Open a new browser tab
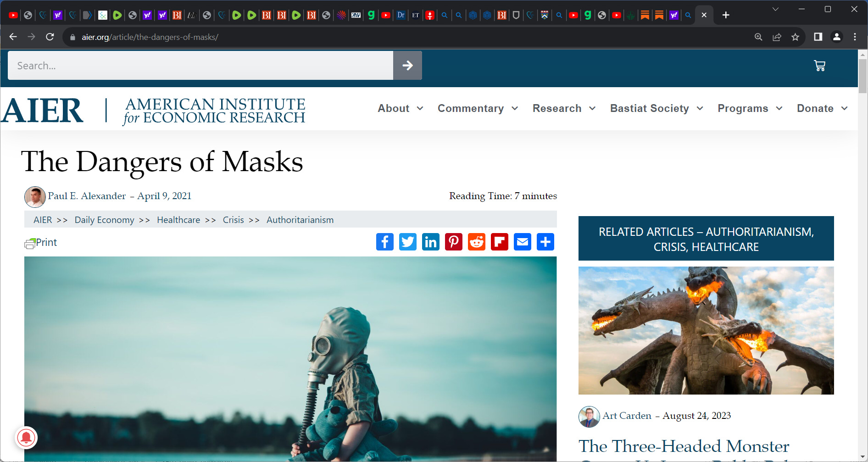 tap(726, 15)
